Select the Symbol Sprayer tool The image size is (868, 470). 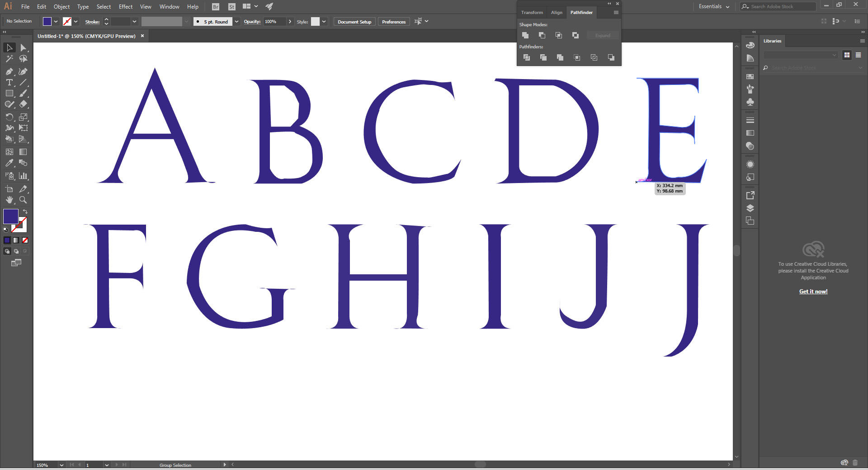[9, 176]
